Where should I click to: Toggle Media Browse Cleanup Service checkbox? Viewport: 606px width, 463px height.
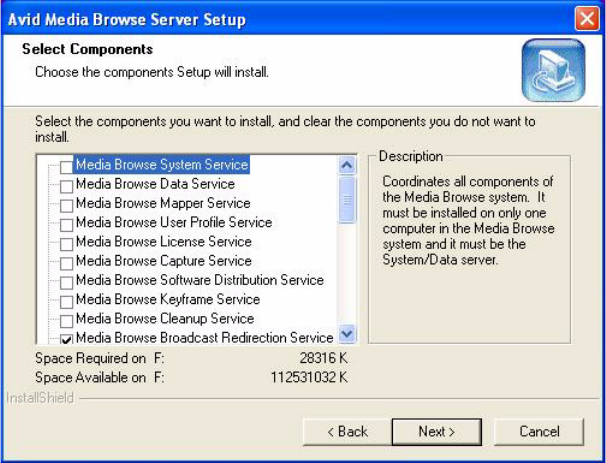66,321
